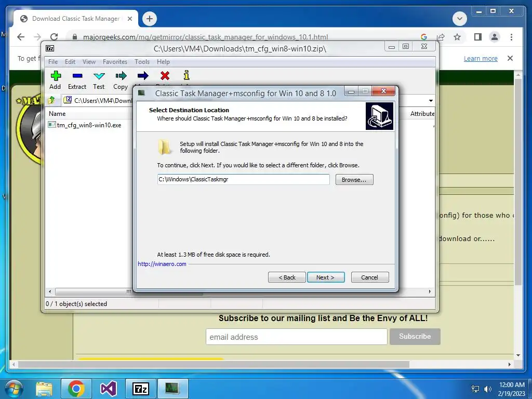
Task: Click the destination folder path field
Action: point(243,179)
